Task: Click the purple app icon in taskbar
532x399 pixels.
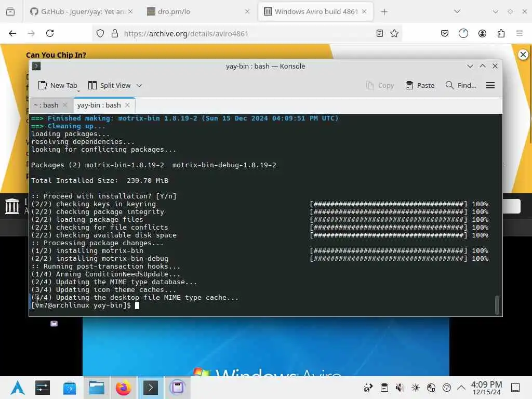Action: tap(178, 388)
